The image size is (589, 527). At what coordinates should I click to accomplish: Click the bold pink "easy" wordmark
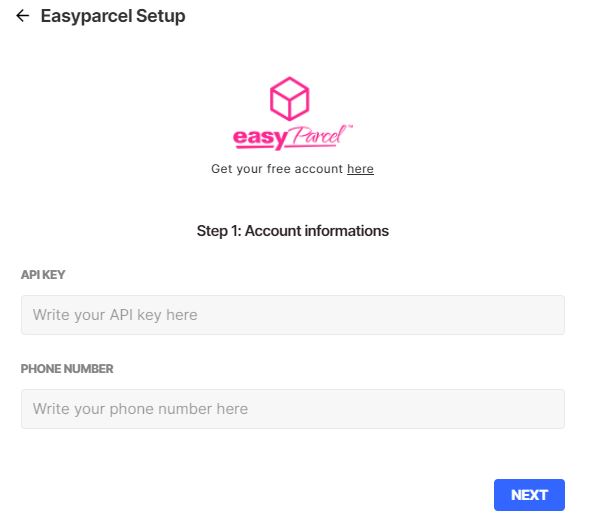tap(260, 138)
